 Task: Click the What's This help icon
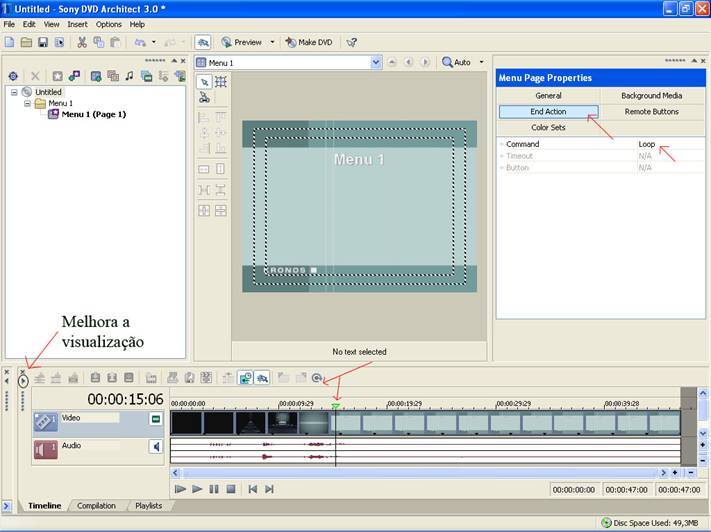(351, 42)
